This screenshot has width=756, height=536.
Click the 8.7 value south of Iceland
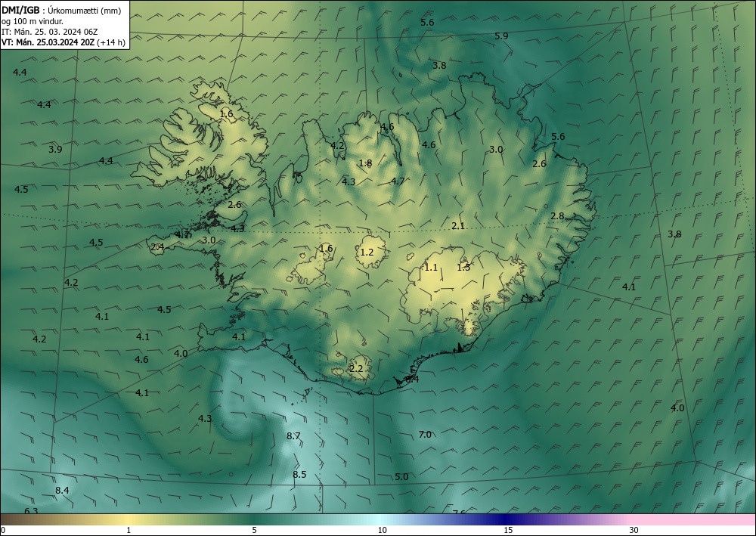coord(293,435)
